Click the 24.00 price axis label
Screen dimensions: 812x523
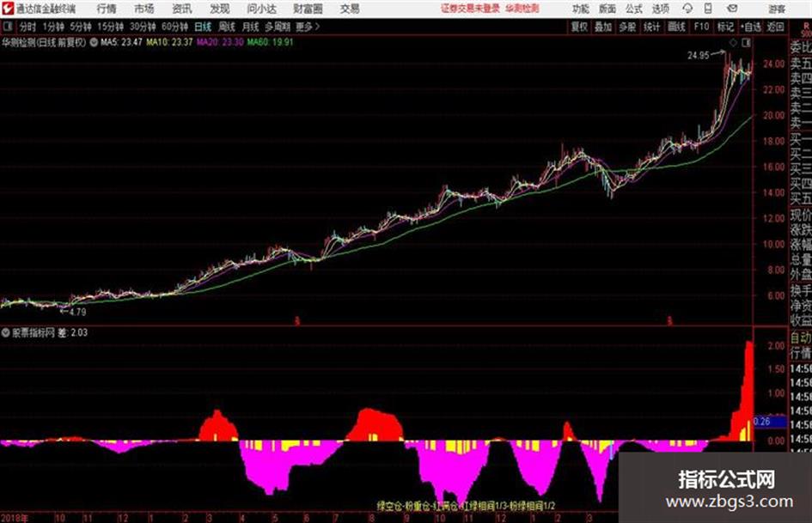[x=773, y=64]
